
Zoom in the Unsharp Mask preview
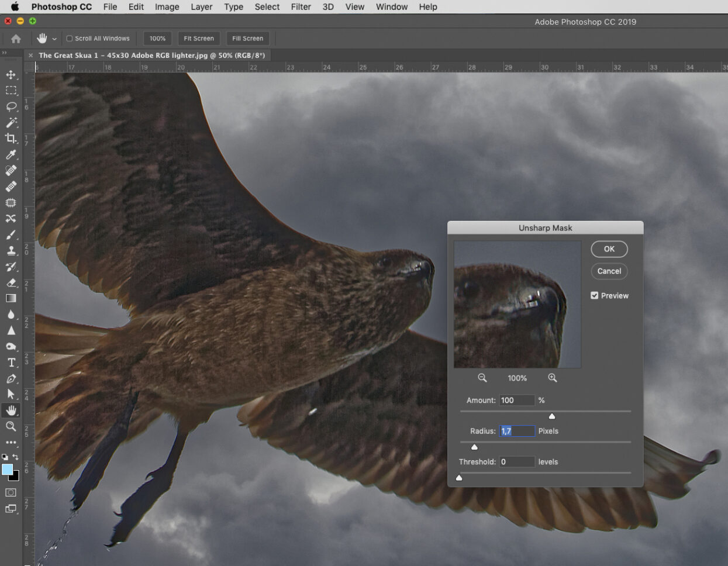pos(552,378)
